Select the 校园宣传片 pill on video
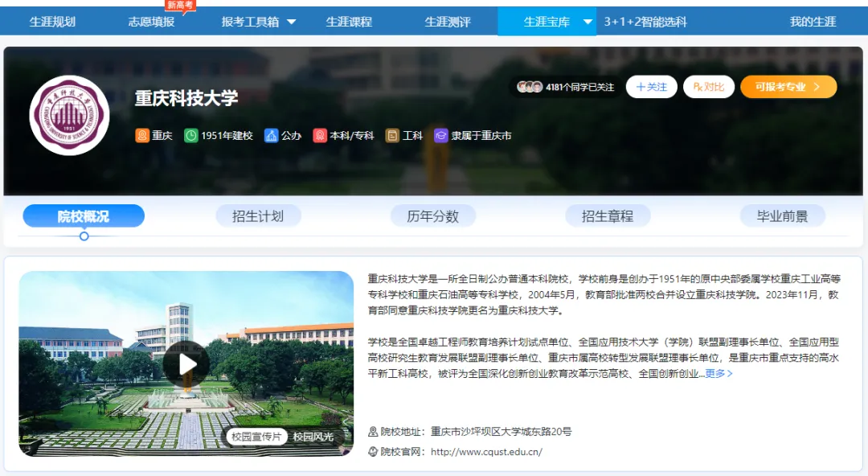This screenshot has width=868, height=476. [x=256, y=437]
